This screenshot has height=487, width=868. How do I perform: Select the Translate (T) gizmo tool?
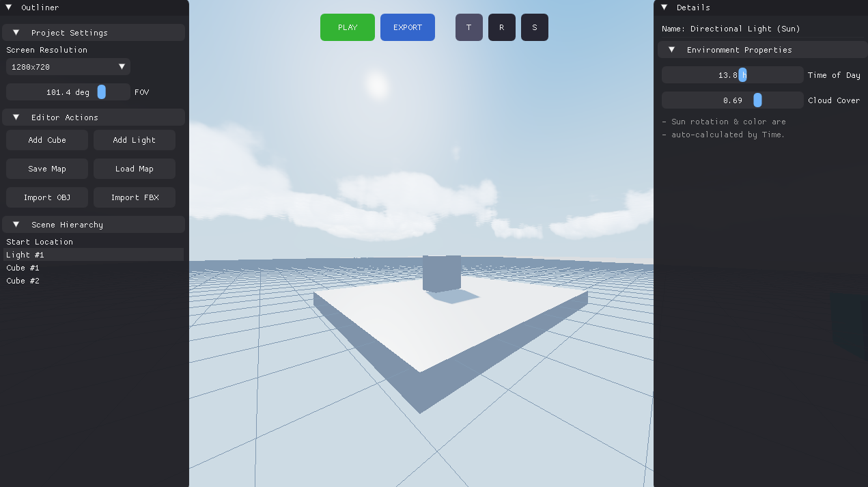pos(468,27)
